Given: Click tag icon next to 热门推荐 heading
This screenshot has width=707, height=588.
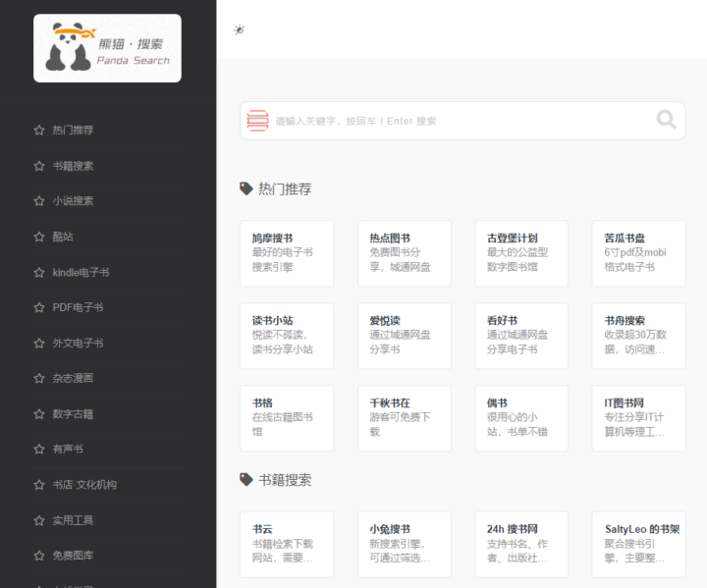Looking at the screenshot, I should (x=246, y=188).
